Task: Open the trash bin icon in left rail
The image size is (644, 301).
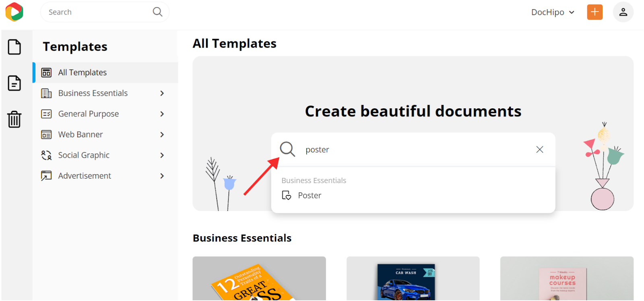Action: [x=14, y=119]
